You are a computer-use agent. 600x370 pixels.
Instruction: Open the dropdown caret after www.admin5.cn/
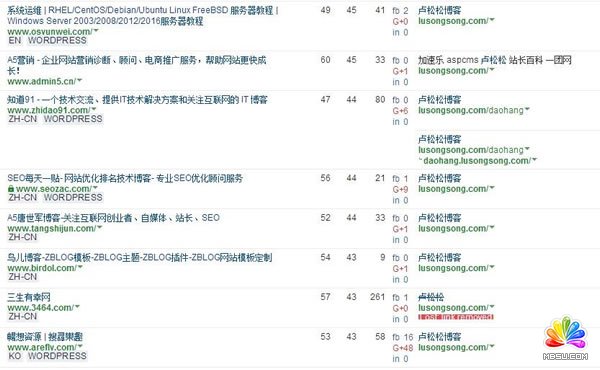[x=80, y=80]
